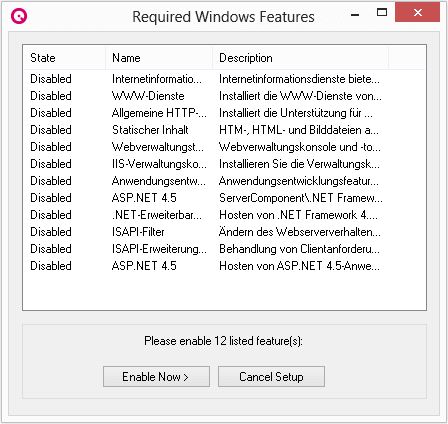Click description 'ServerComponent\.NET Framew...'
This screenshot has height=424, width=448.
pos(301,198)
